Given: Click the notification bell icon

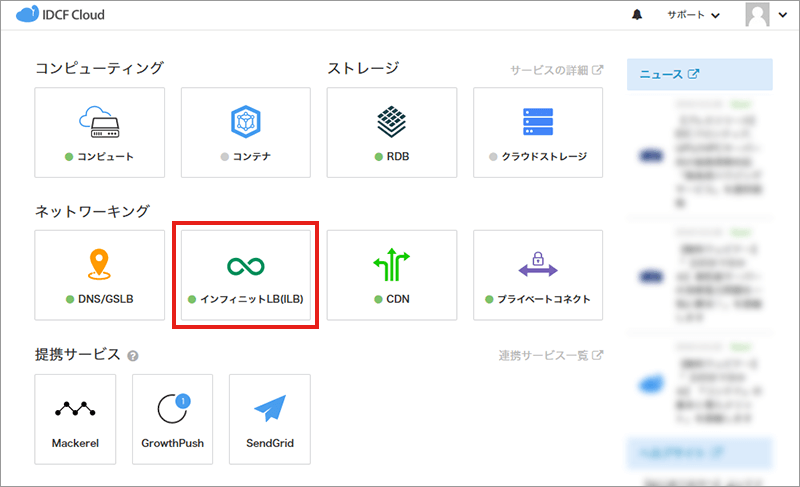Looking at the screenshot, I should click(x=637, y=16).
